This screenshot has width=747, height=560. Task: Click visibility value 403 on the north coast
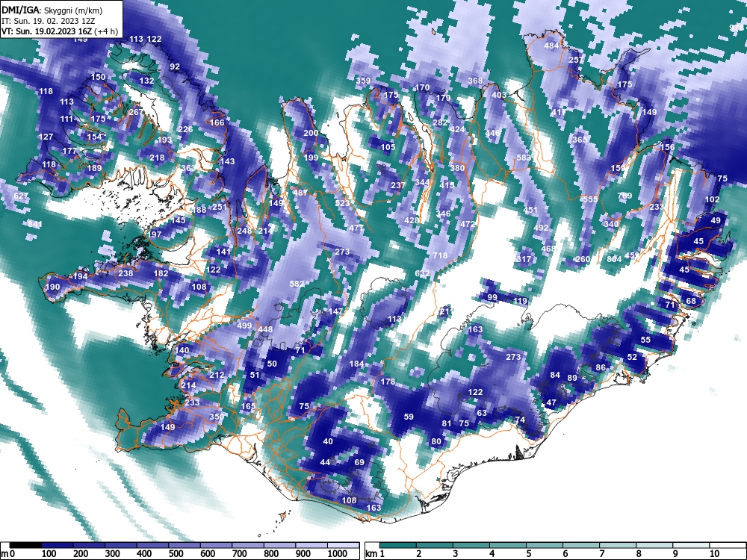coord(499,95)
